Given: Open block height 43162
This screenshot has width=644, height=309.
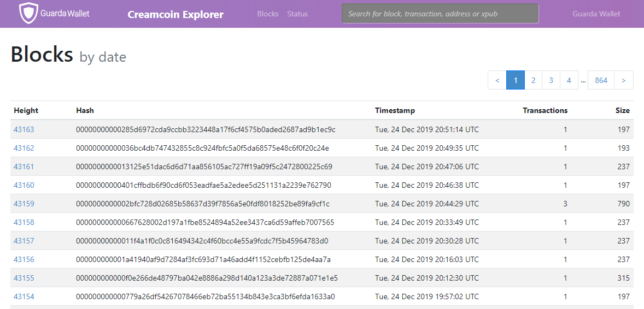Looking at the screenshot, I should point(24,148).
